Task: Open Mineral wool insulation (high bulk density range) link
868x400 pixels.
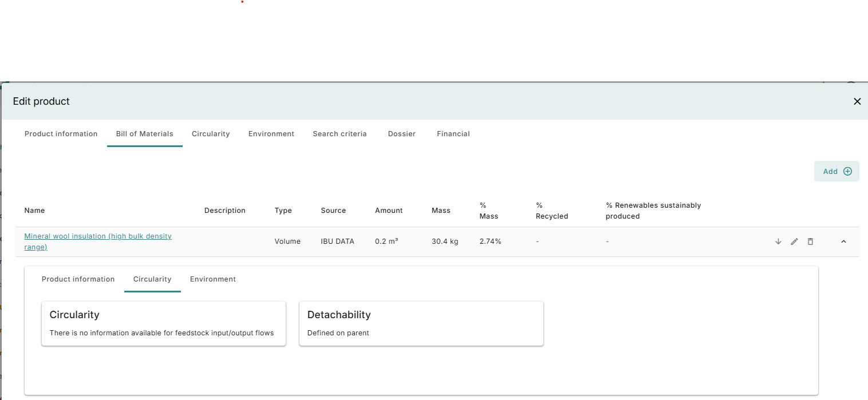Action: tap(98, 241)
